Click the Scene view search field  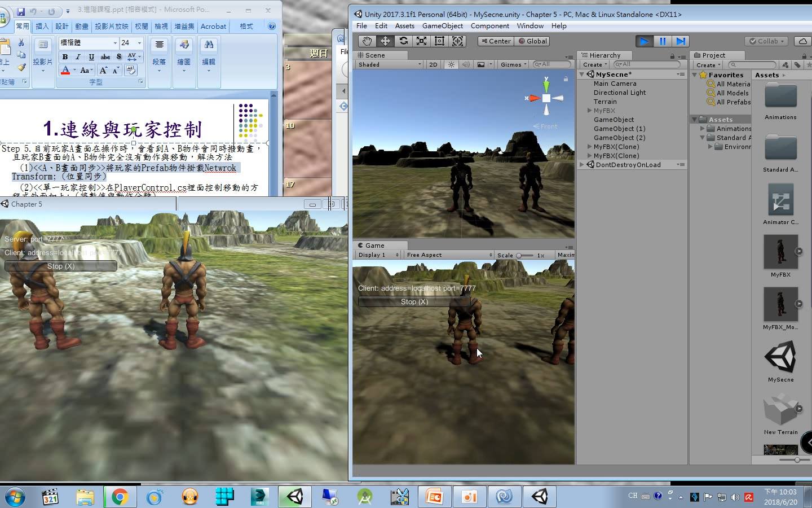(x=553, y=64)
